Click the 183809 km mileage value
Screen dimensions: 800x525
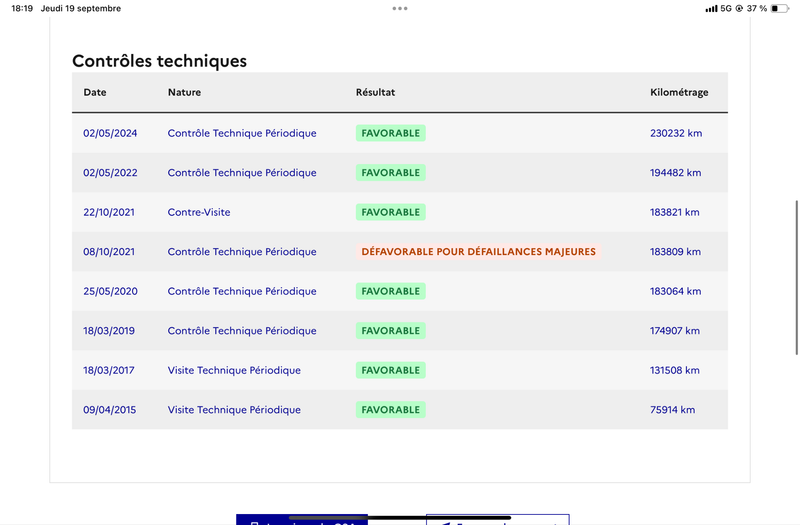point(676,252)
